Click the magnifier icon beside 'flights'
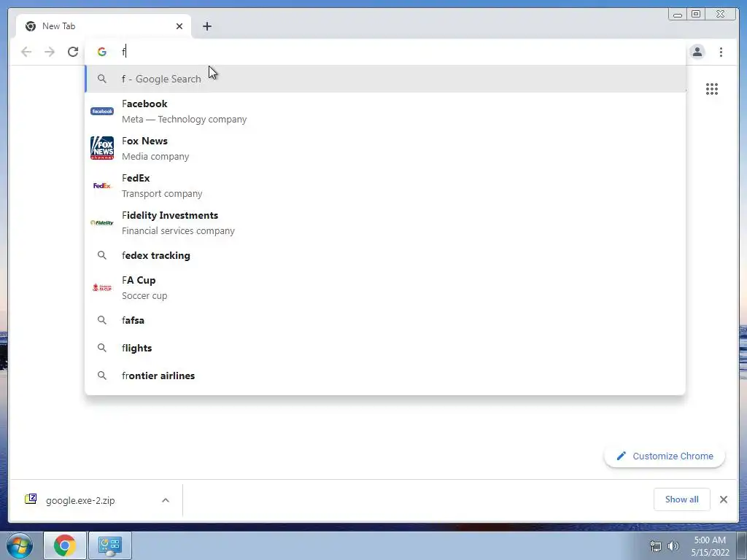The width and height of the screenshot is (747, 560). point(102,348)
